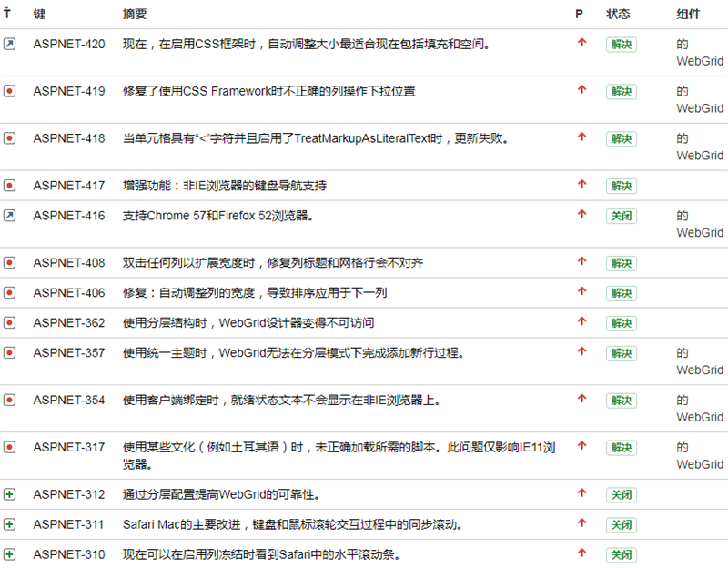Viewport: 728px width, 568px height.
Task: Sort by the 摘要 column header
Action: (x=135, y=15)
